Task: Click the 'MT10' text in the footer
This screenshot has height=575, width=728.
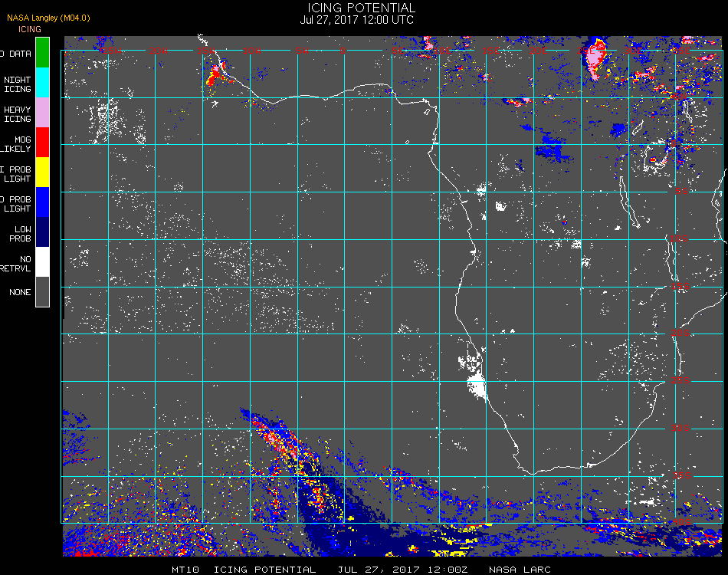Action: 185,570
